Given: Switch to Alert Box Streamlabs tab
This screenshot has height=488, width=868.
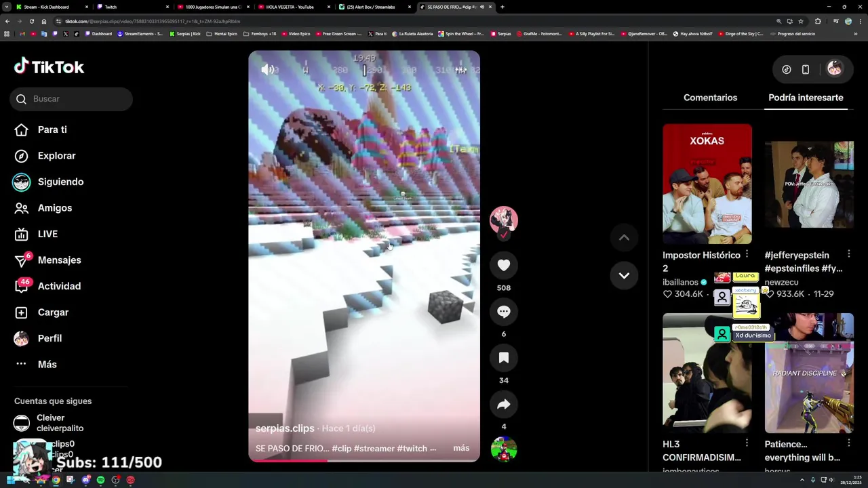Looking at the screenshot, I should coord(374,7).
